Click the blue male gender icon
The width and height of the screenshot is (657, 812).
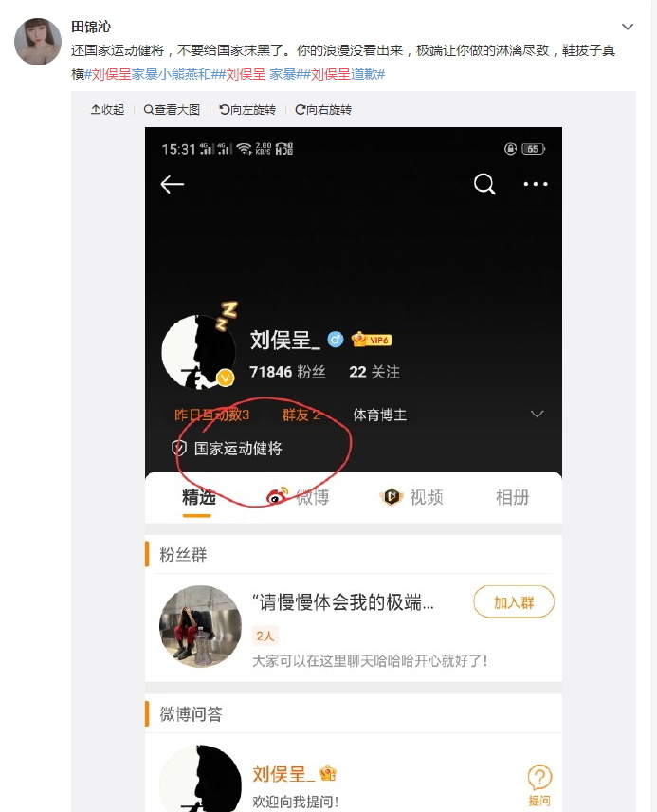[336, 340]
